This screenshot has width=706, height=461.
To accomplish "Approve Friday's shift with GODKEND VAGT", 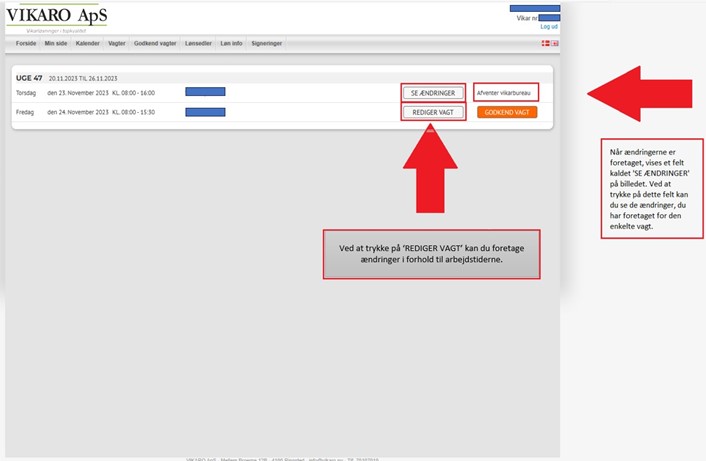I will click(506, 112).
